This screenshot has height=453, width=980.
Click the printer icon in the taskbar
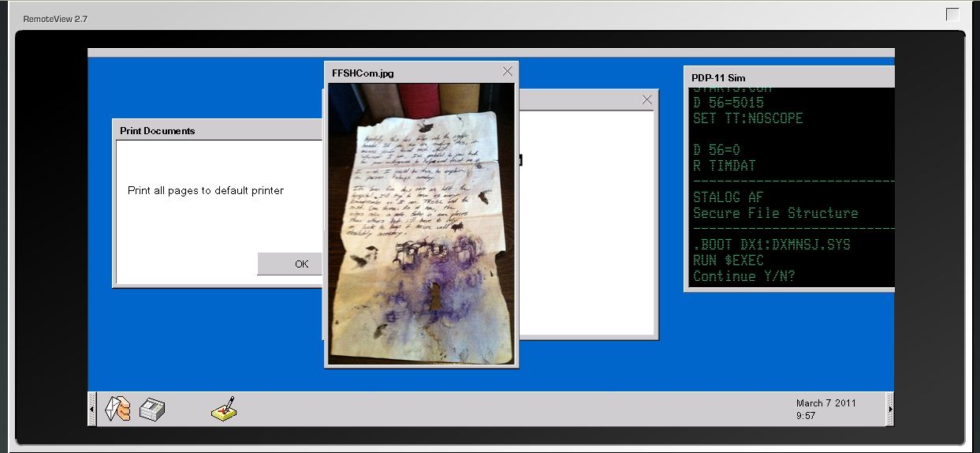pos(151,409)
